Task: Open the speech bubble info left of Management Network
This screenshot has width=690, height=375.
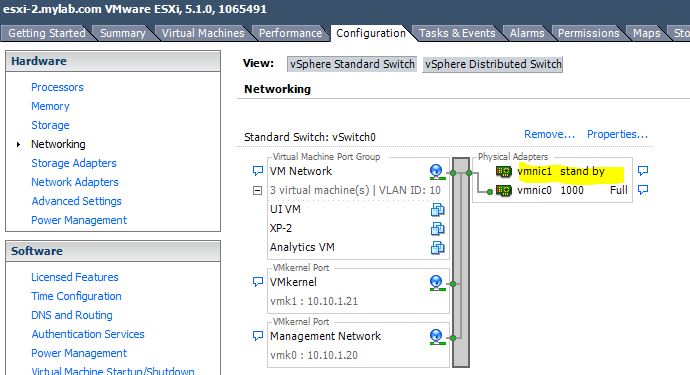Action: point(258,336)
